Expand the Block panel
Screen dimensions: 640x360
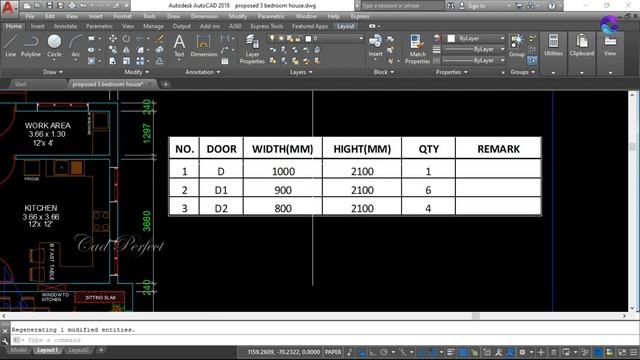click(384, 72)
